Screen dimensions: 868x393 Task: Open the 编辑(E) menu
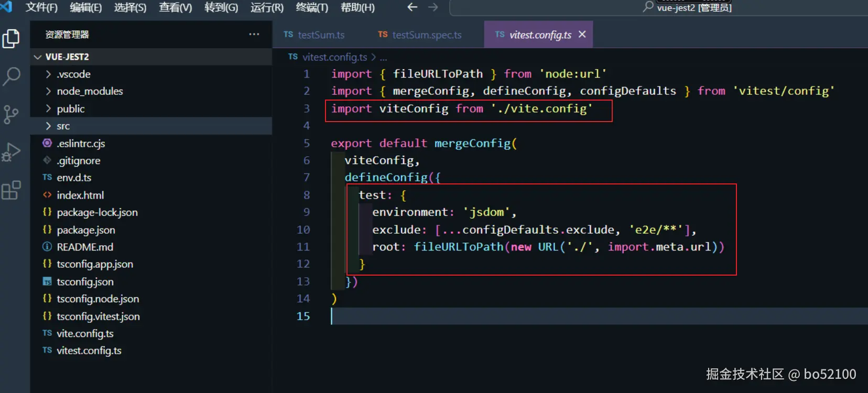click(x=86, y=7)
